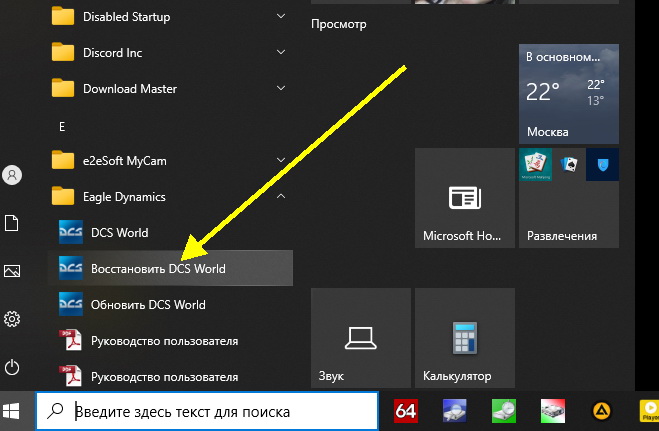Click the Disabled Startup folder icon
The height and width of the screenshot is (431, 659).
pyautogui.click(x=63, y=16)
